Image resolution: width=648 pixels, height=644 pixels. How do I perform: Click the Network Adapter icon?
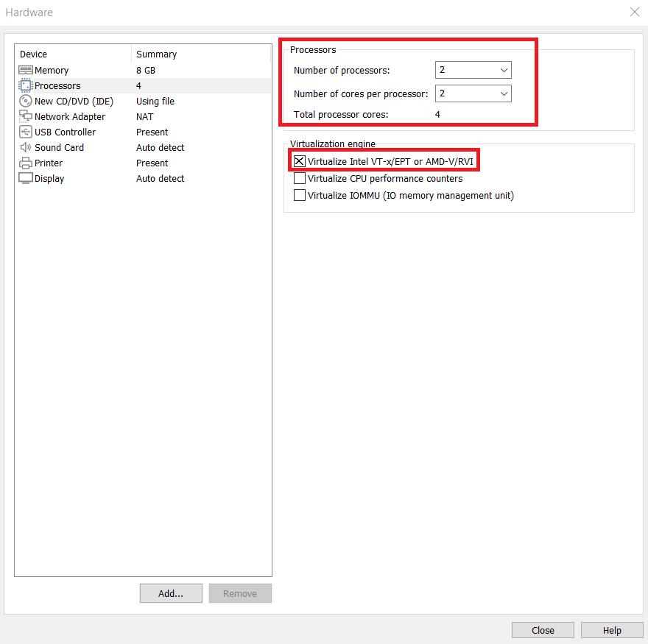(26, 116)
